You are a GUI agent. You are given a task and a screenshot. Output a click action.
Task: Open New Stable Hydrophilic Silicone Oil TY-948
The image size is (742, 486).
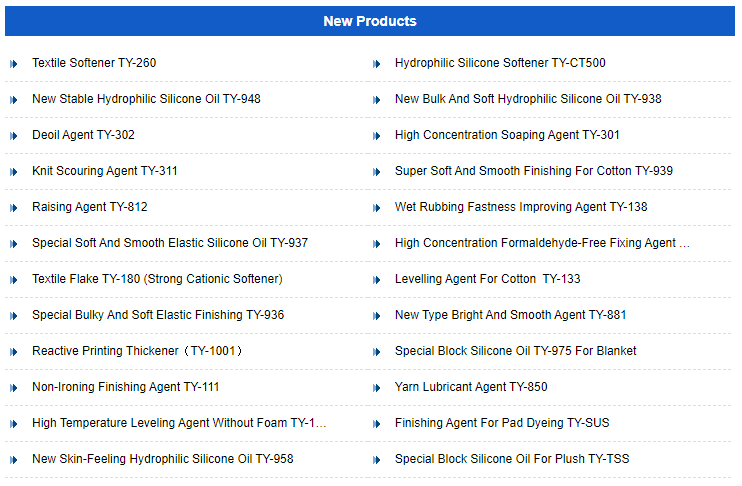coord(146,99)
